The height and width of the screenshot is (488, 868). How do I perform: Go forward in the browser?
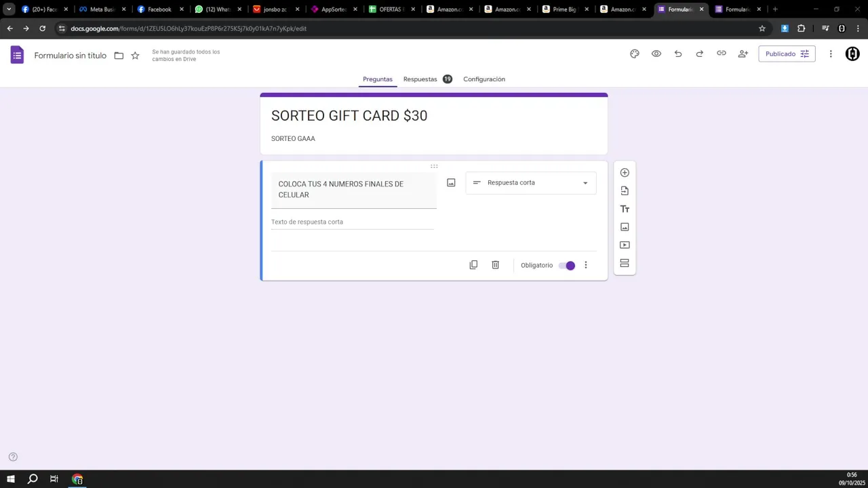coord(26,28)
